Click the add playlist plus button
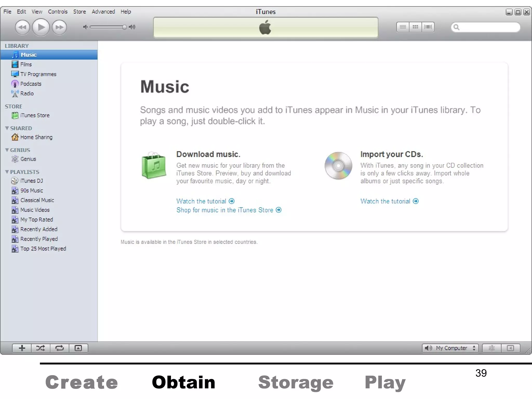Image resolution: width=532 pixels, height=399 pixels. [x=22, y=348]
